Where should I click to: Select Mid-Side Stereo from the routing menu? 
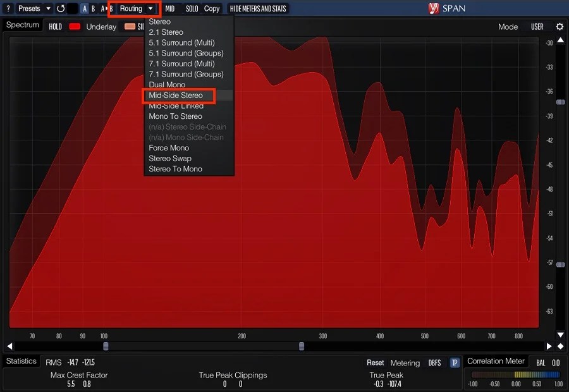coord(179,95)
